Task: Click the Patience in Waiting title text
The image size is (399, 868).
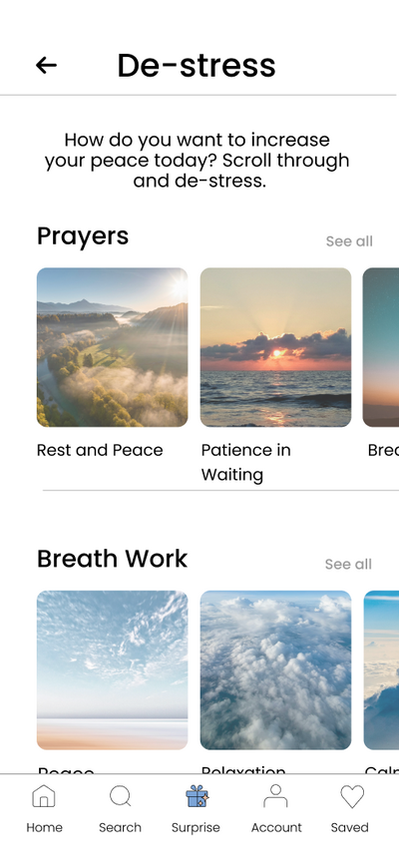Action: pyautogui.click(x=245, y=462)
